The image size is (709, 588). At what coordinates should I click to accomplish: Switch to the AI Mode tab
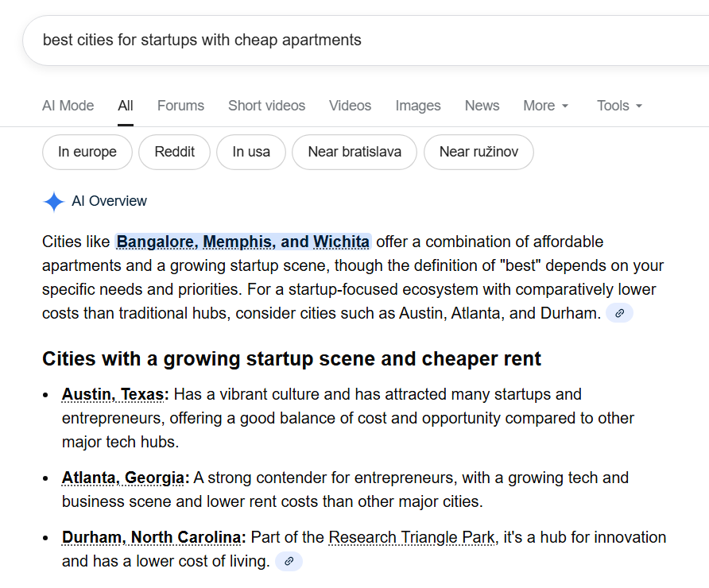pos(68,105)
